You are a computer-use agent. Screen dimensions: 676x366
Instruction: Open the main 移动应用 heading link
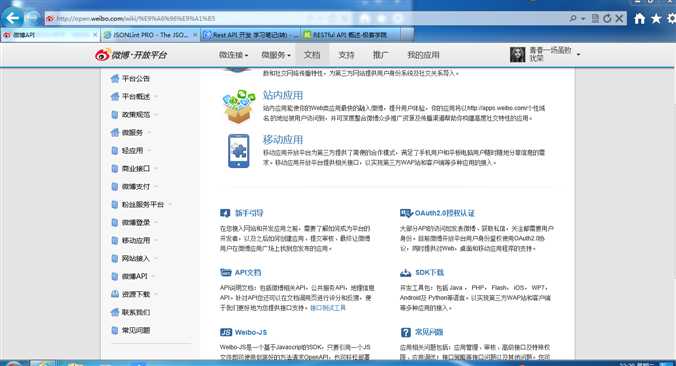[283, 140]
